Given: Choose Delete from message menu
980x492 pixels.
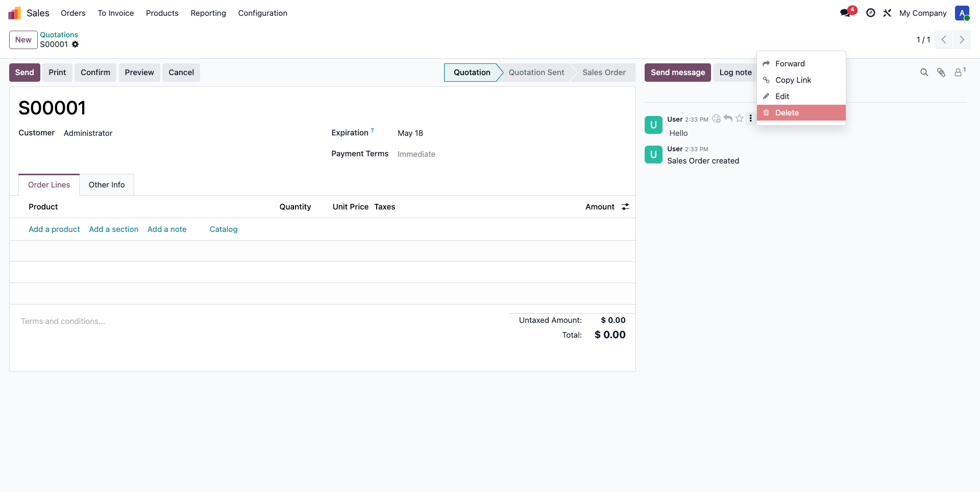Looking at the screenshot, I should pos(801,113).
